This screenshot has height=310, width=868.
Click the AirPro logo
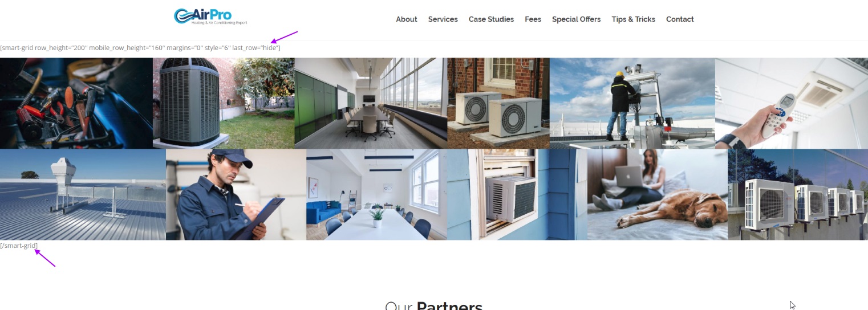(x=210, y=16)
